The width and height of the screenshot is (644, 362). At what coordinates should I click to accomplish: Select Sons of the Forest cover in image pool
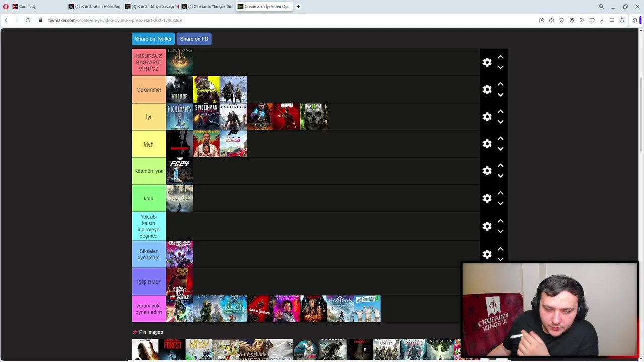tap(172, 350)
